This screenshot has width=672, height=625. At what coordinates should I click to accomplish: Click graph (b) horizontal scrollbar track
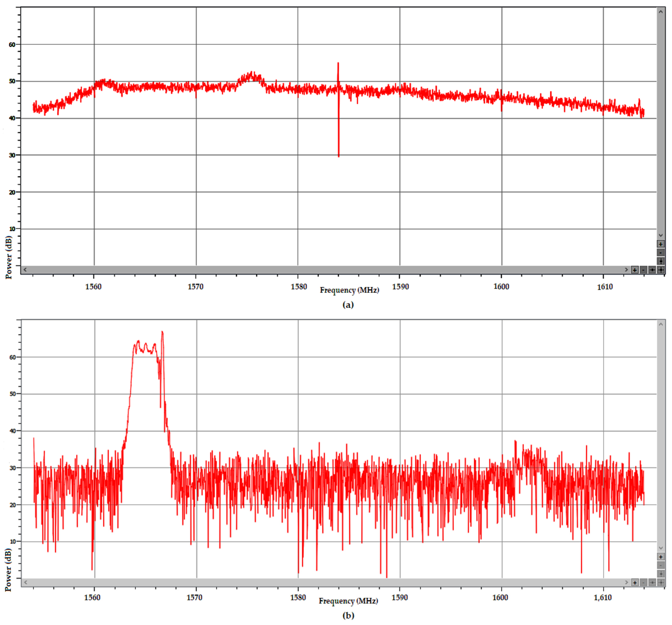click(325, 582)
